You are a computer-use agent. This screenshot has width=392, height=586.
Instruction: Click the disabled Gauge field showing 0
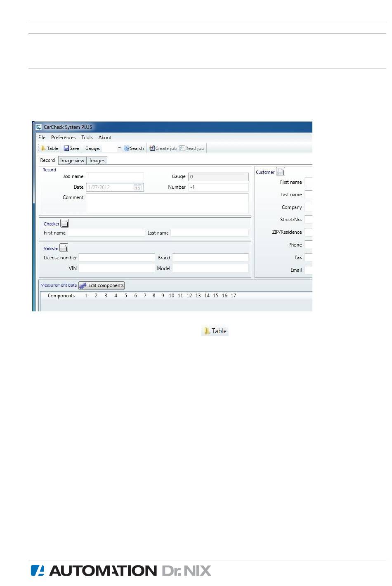point(218,177)
